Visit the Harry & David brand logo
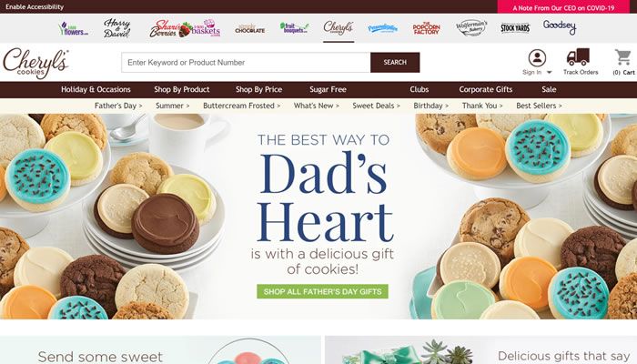Image resolution: width=637 pixels, height=364 pixels. click(117, 28)
